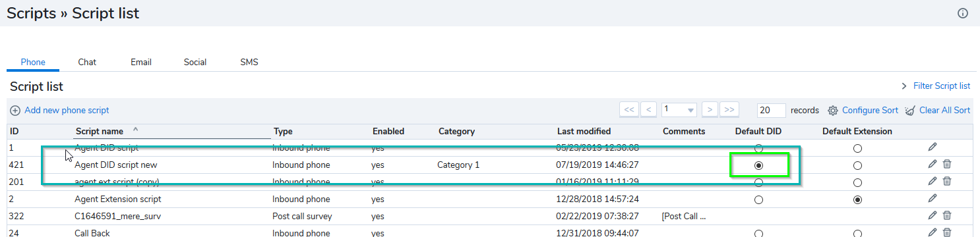Viewport: 980px width, 237px height.
Task: Select Default DID for Agent Extension script
Action: tap(758, 199)
